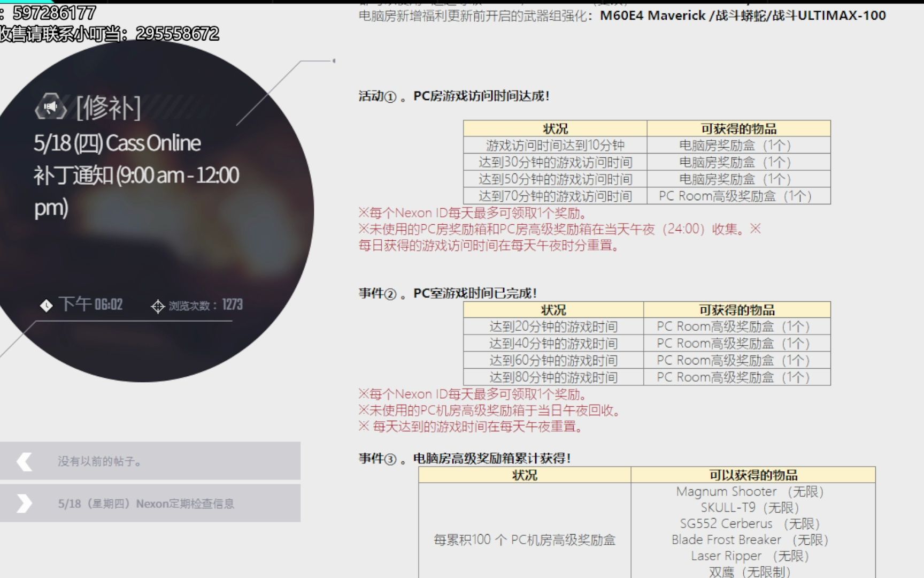Click cell 达到60分钟的游戏时间
This screenshot has height=578, width=924.
553,360
